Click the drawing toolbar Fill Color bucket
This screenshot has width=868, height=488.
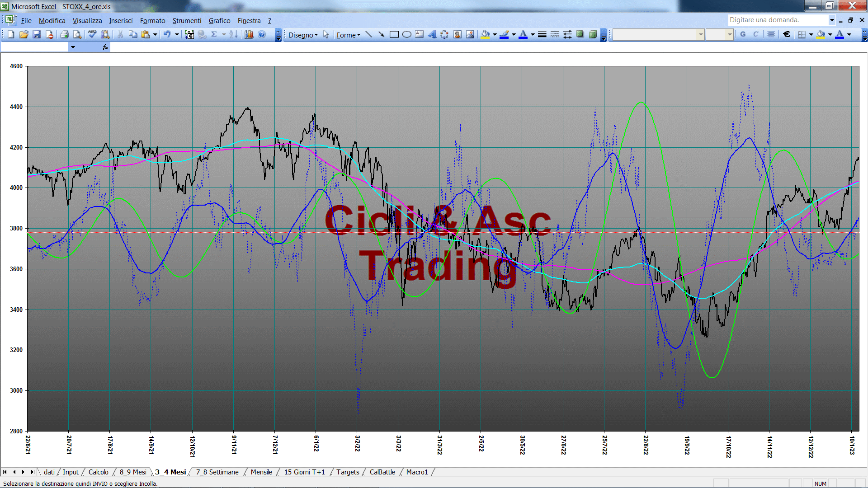point(486,34)
